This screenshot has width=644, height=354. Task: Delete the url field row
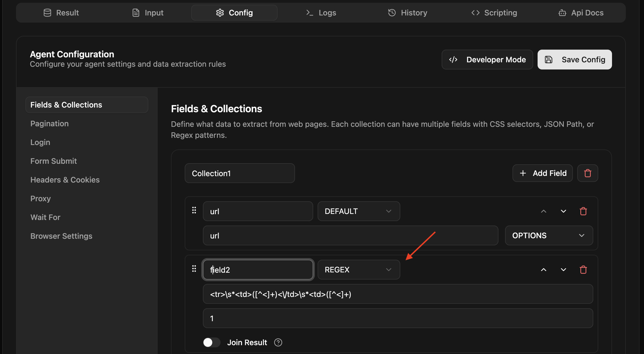(583, 211)
